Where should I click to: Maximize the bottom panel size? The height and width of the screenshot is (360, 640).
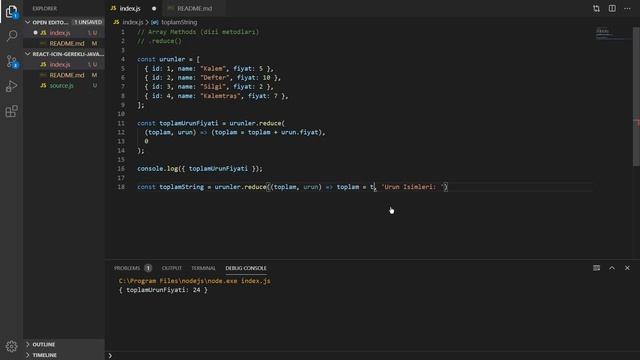(x=612, y=268)
